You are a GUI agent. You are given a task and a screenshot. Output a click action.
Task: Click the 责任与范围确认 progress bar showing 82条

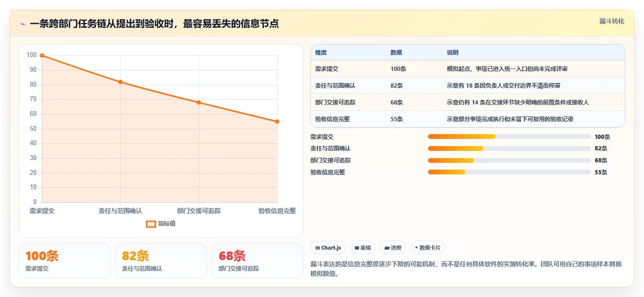pyautogui.click(x=509, y=148)
